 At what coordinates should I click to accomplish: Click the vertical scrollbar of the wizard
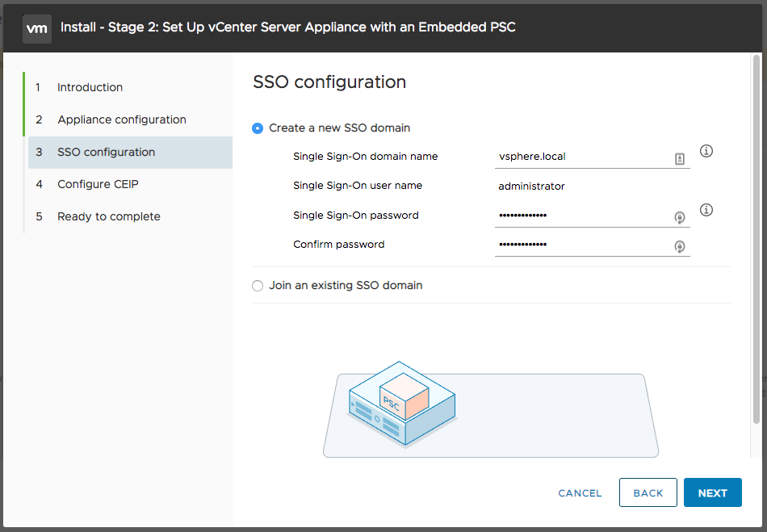[x=757, y=240]
